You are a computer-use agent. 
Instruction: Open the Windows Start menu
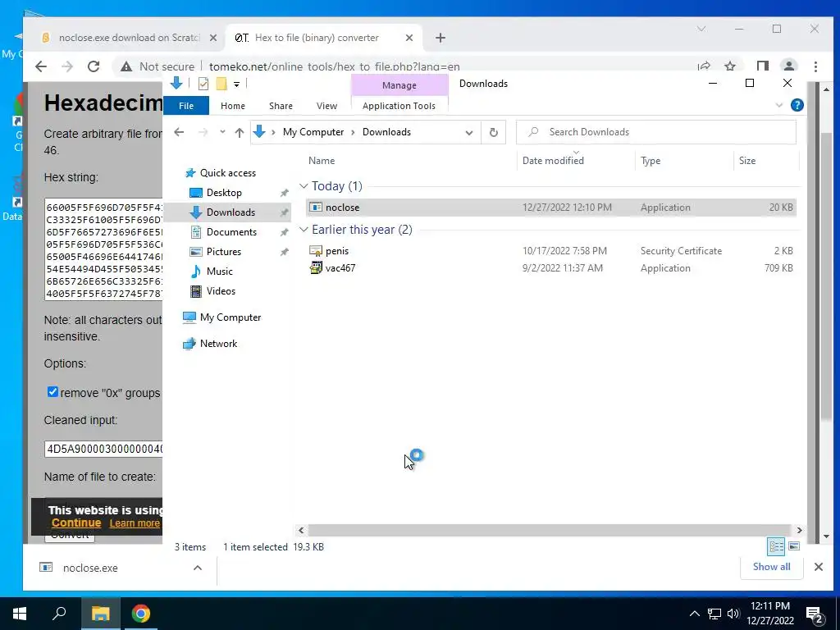pyautogui.click(x=20, y=614)
